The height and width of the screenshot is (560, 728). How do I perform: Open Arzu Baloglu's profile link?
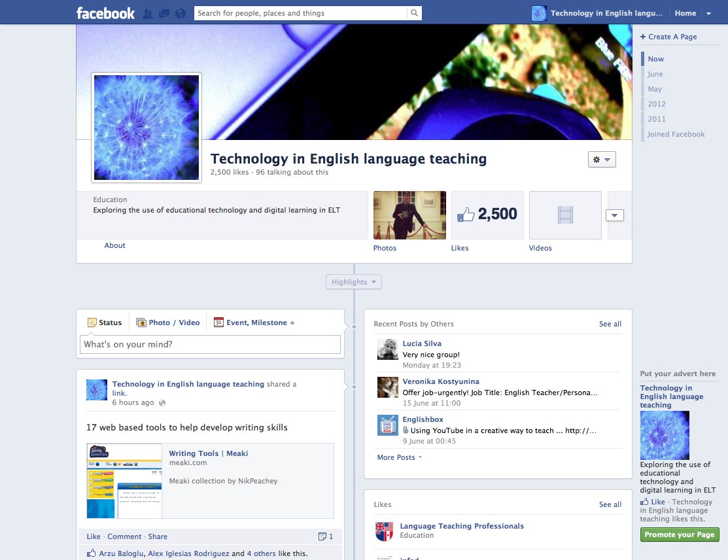[121, 553]
